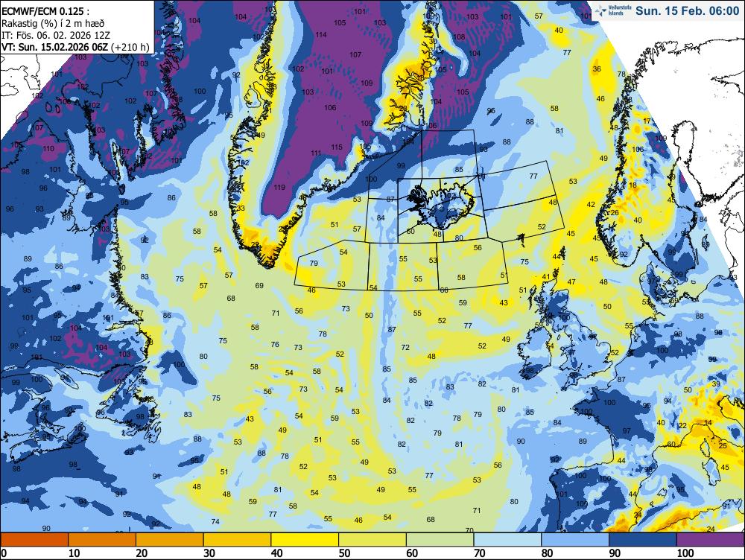This screenshot has width=745, height=560.
Task: Click the 97 value over France
Action: 627,431
